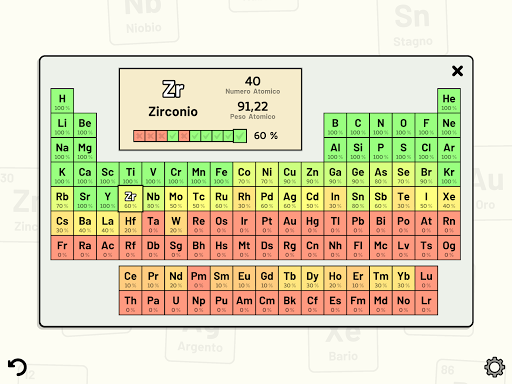Select the Hf element tile
512x384 pixels.
coord(130,223)
